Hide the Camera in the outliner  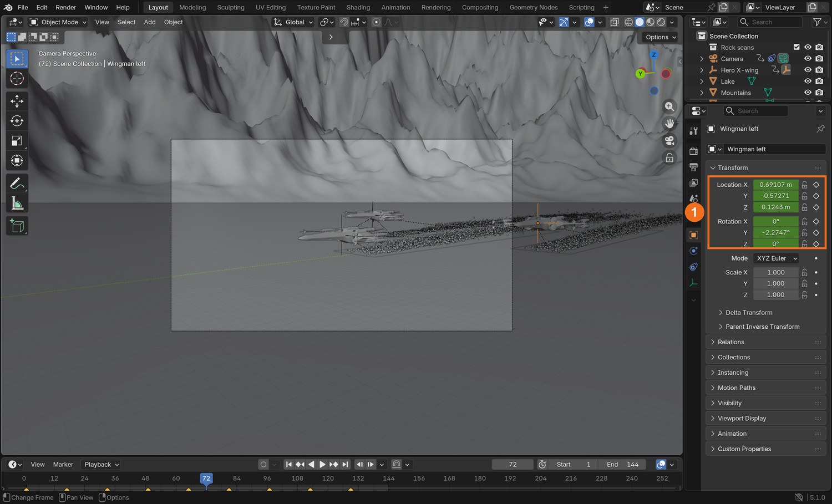pos(808,59)
